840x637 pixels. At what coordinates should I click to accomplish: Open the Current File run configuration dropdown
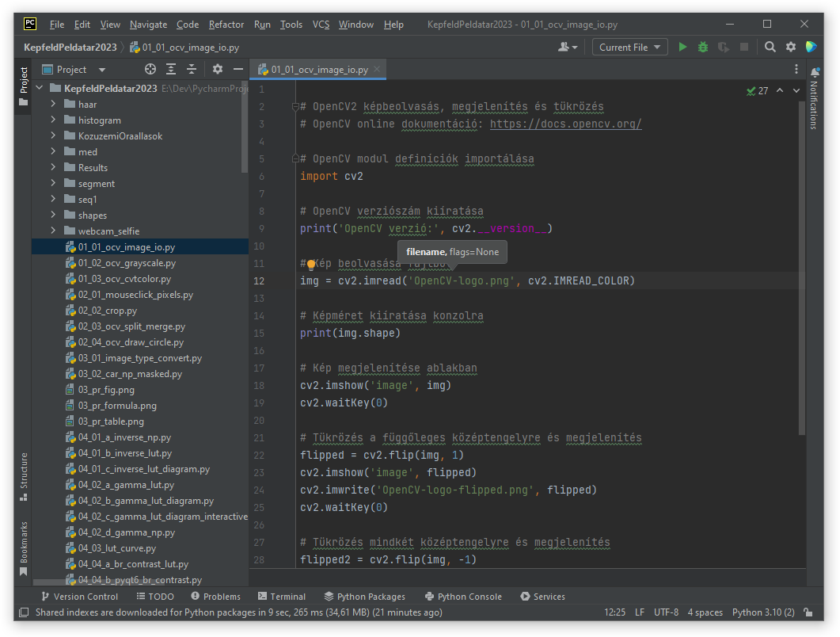pyautogui.click(x=629, y=48)
